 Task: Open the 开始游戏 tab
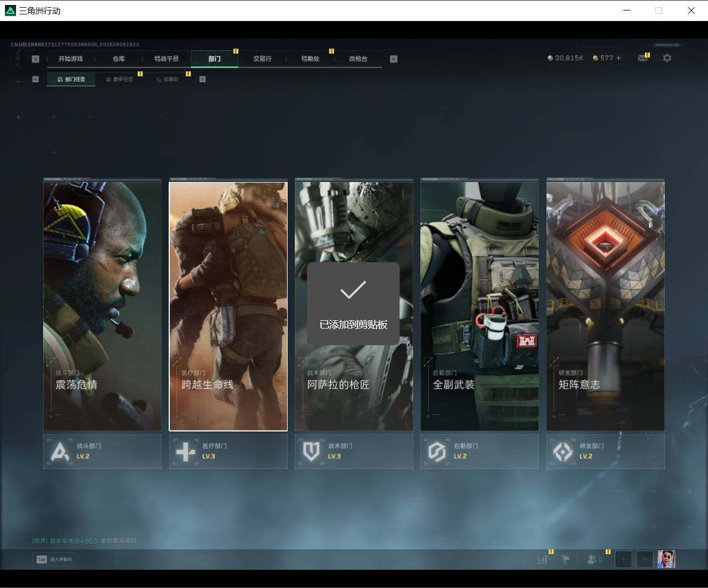[x=71, y=59]
